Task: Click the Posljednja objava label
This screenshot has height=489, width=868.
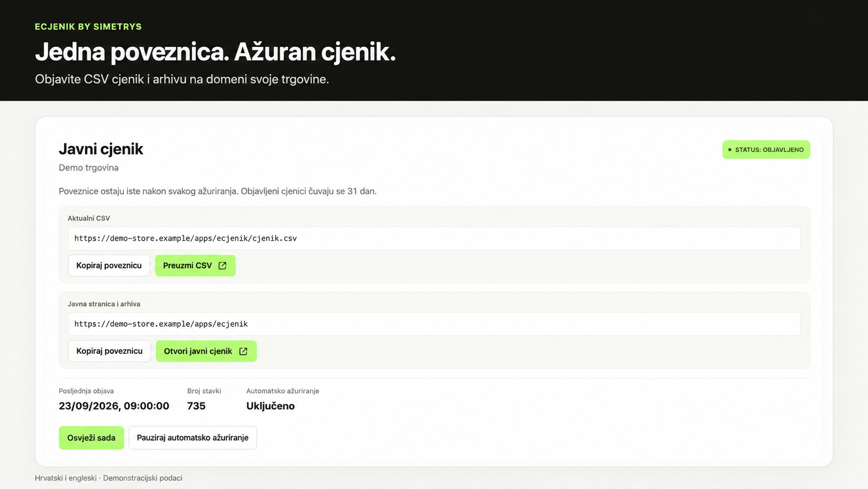Action: 86,391
